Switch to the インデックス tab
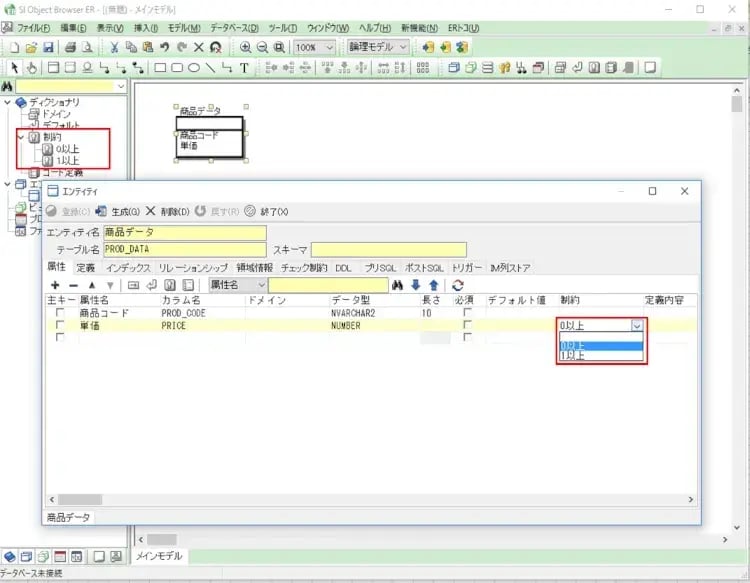The image size is (750, 583). point(128,268)
